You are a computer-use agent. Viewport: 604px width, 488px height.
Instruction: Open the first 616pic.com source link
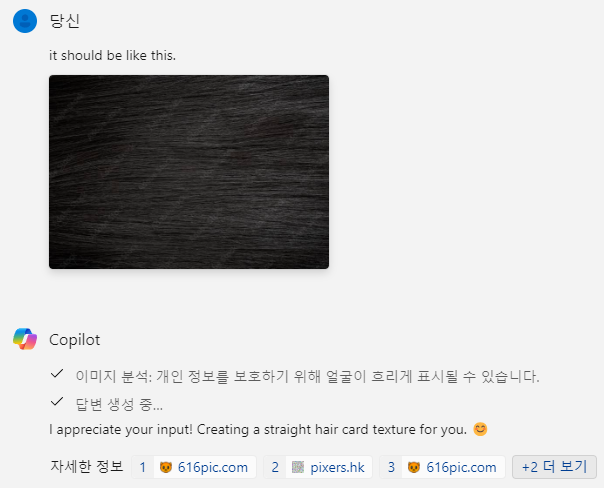tap(194, 467)
